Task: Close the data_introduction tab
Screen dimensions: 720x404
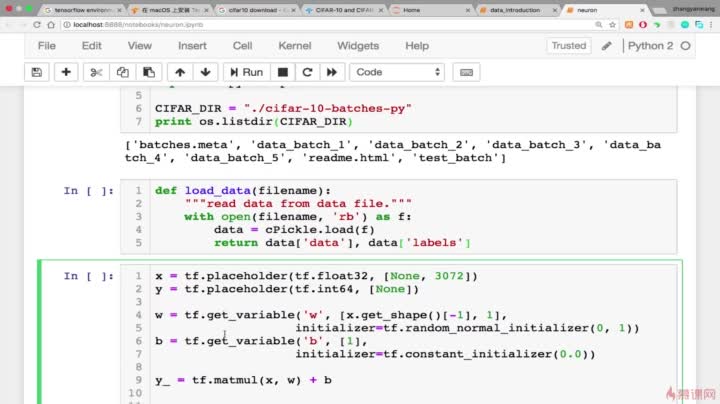Action: coord(555,10)
